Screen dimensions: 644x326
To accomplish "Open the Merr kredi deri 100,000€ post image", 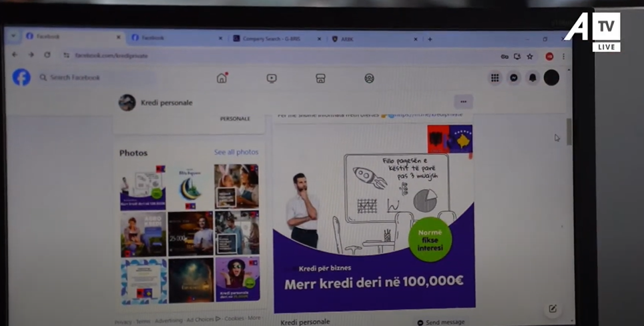I will [x=374, y=219].
